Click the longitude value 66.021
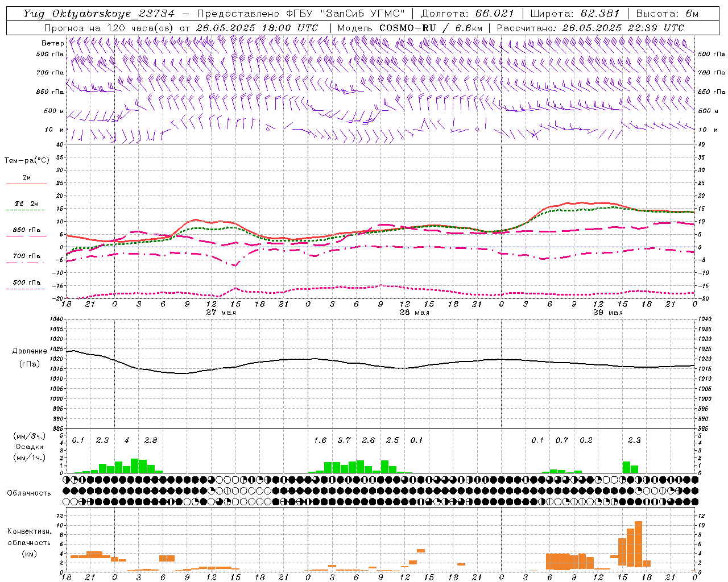The height and width of the screenshot is (582, 728). (x=495, y=14)
